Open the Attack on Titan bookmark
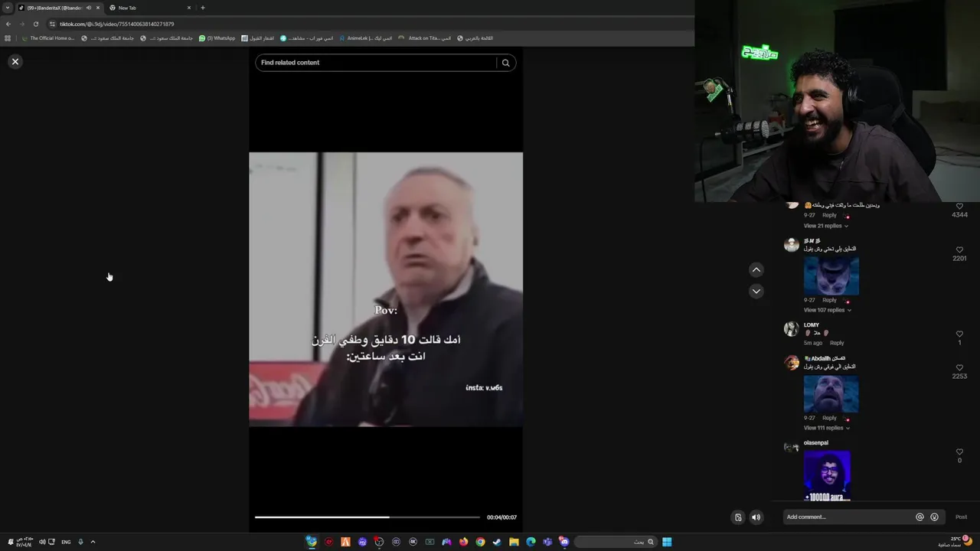980x551 pixels. coord(424,38)
